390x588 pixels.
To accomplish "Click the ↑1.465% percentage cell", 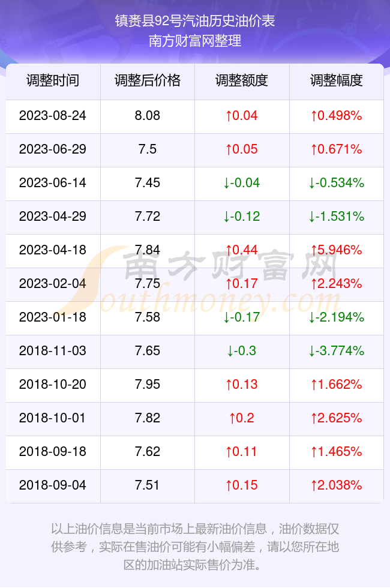I will tap(337, 451).
